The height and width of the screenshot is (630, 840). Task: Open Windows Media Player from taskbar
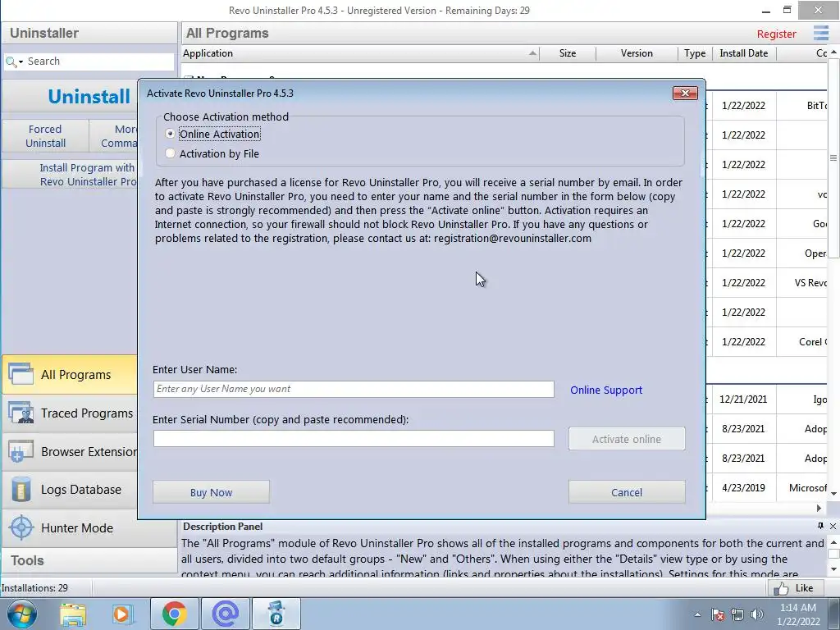(123, 614)
